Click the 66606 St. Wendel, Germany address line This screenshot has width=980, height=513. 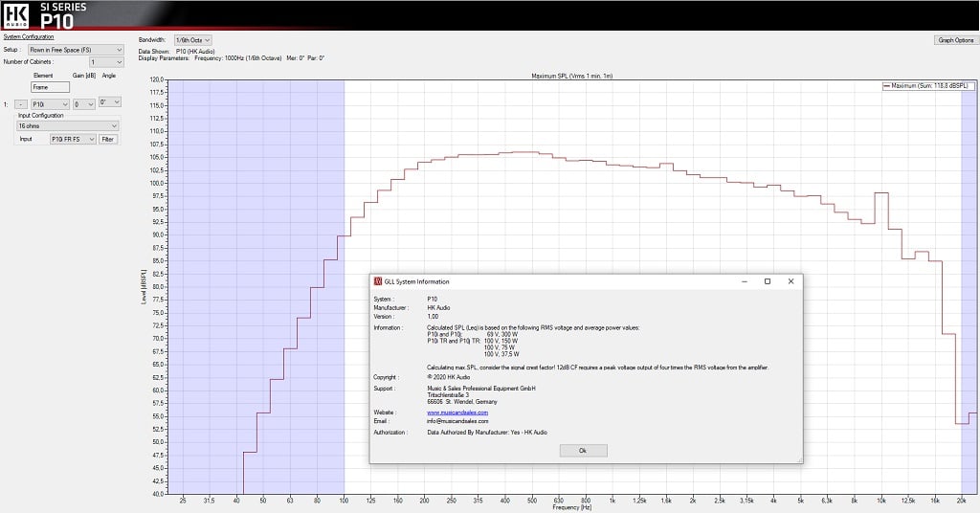pyautogui.click(x=462, y=402)
